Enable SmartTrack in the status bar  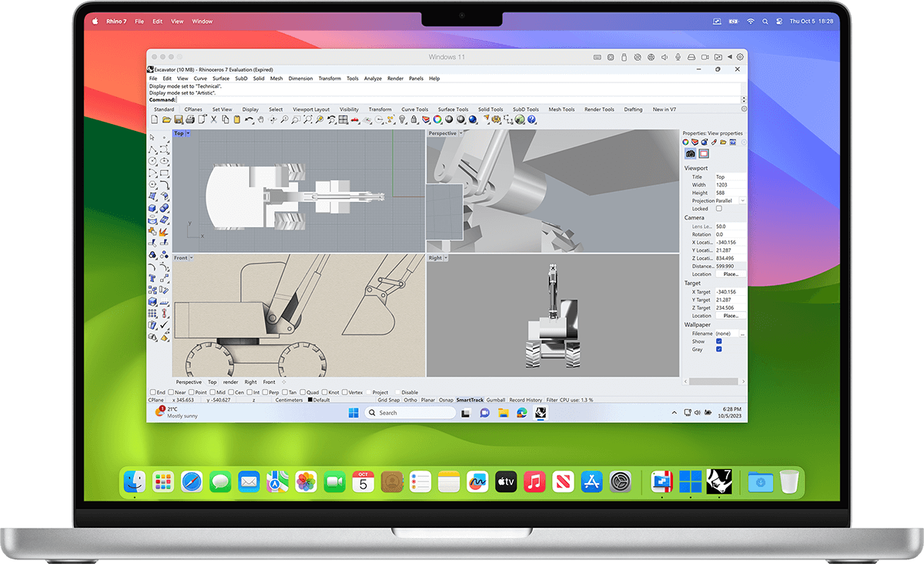point(470,400)
